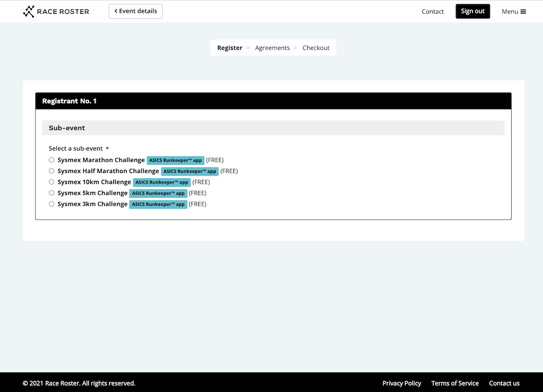Viewport: 543px width, 392px height.
Task: Jump to the Checkout step
Action: 316,48
